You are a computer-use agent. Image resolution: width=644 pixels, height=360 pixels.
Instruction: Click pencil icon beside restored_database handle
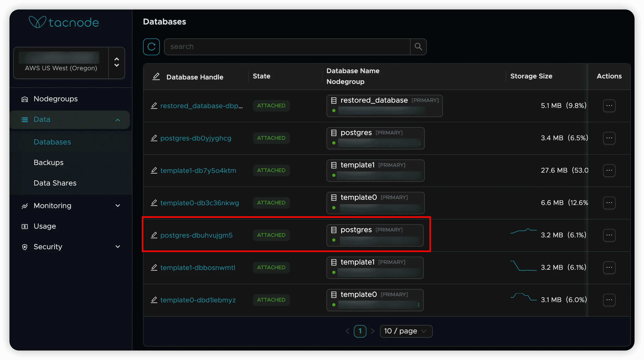click(154, 106)
